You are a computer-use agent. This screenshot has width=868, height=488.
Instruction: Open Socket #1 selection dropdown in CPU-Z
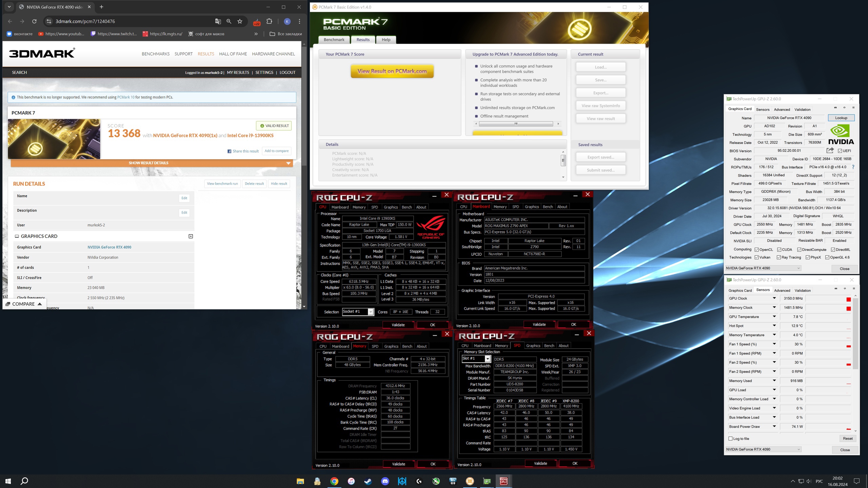[371, 312]
